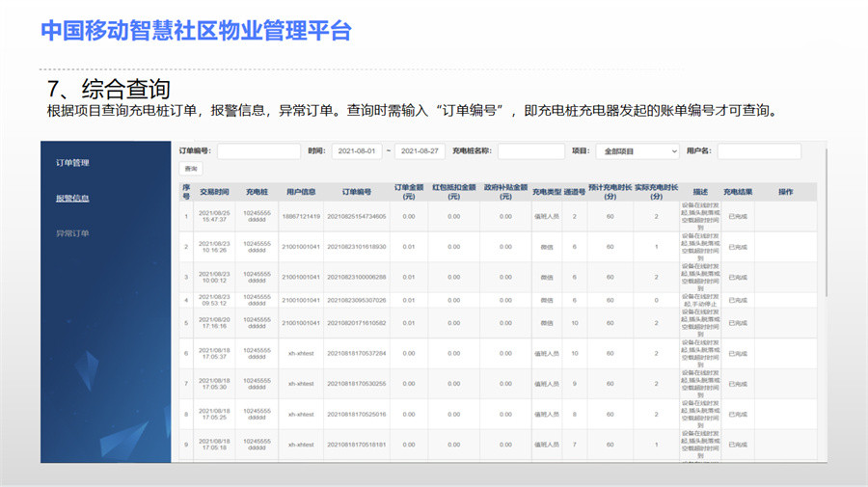Click transaction time 2021/08/18 17:05:18
868x487 pixels.
coord(214,445)
